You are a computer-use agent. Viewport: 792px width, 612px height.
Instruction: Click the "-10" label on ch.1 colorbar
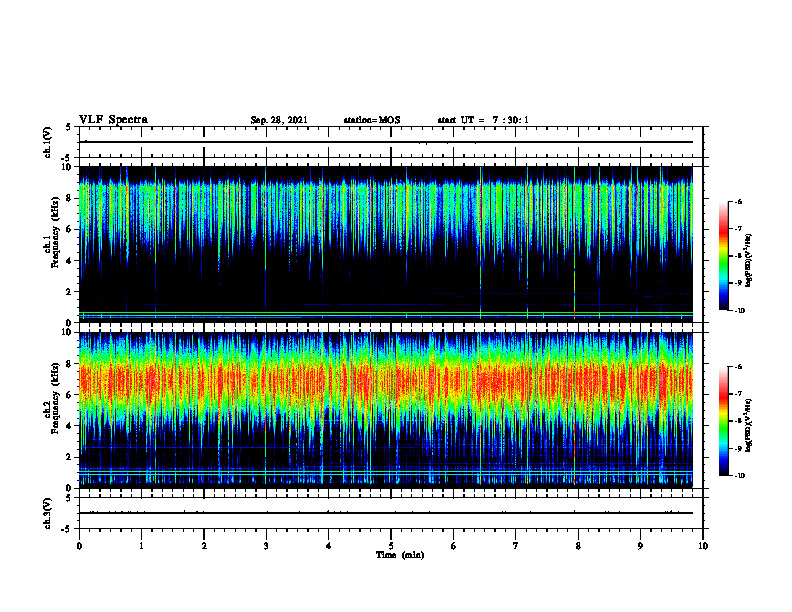tap(739, 311)
